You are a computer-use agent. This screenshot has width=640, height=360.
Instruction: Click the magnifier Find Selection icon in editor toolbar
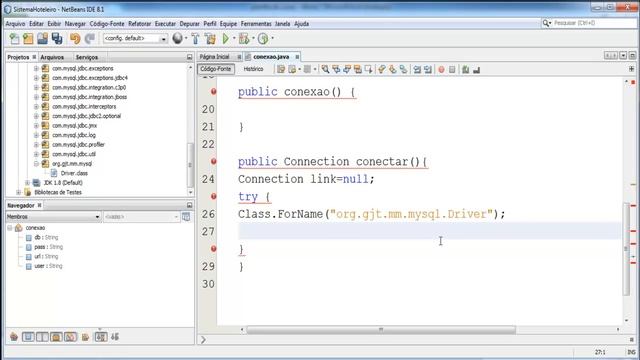click(325, 69)
